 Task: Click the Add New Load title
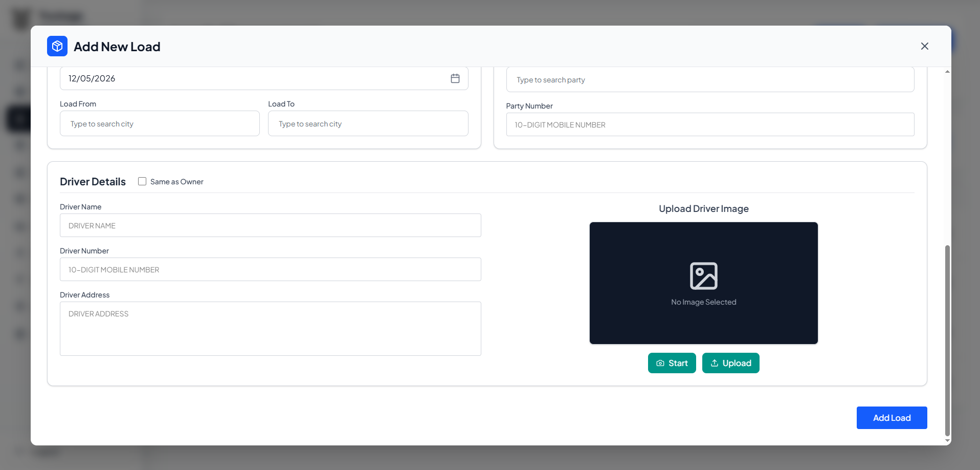click(x=117, y=47)
